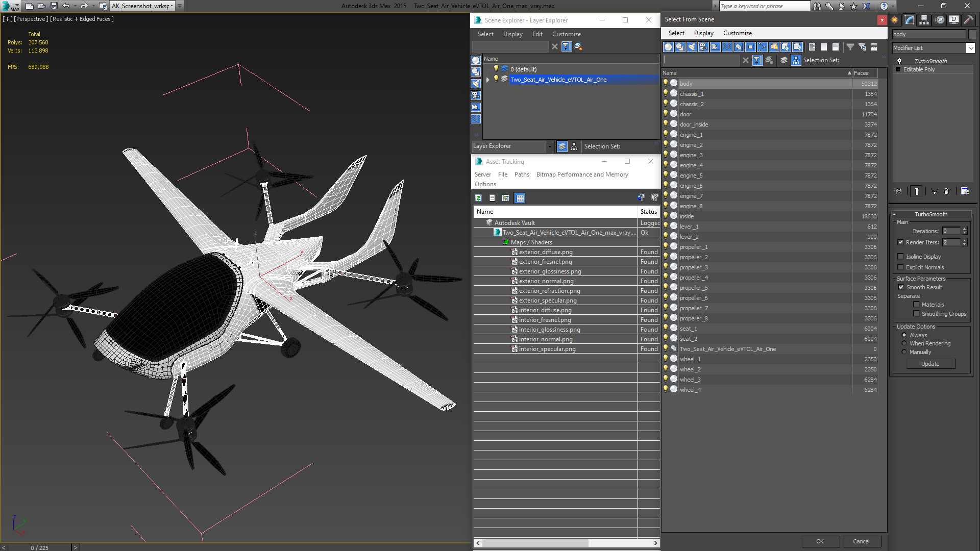980x551 pixels.
Task: Click the object color swatch beside body name
Action: point(972,34)
